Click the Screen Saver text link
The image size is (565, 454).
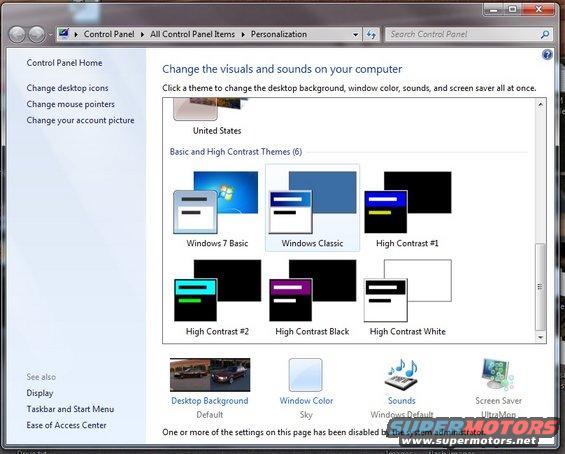498,401
